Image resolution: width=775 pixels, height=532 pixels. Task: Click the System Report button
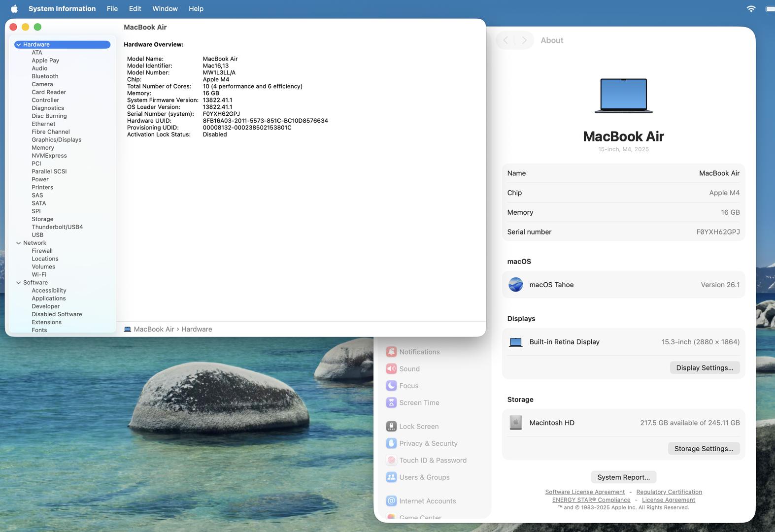point(623,477)
